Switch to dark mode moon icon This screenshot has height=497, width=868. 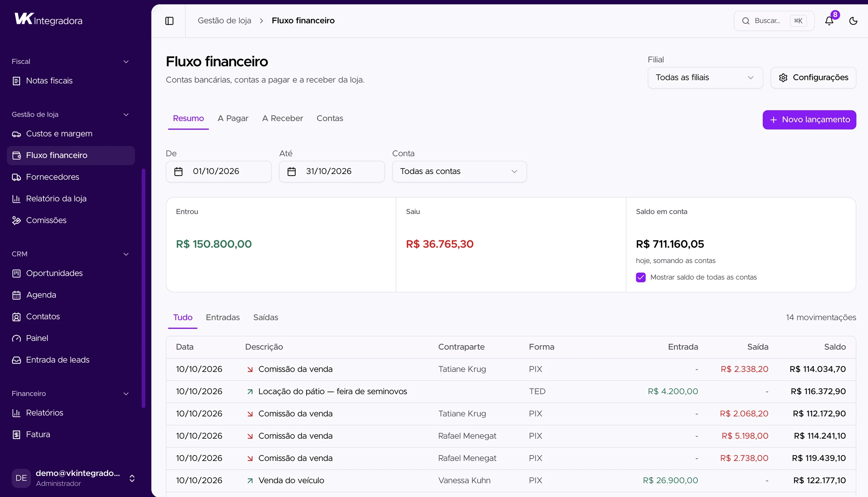coord(853,21)
